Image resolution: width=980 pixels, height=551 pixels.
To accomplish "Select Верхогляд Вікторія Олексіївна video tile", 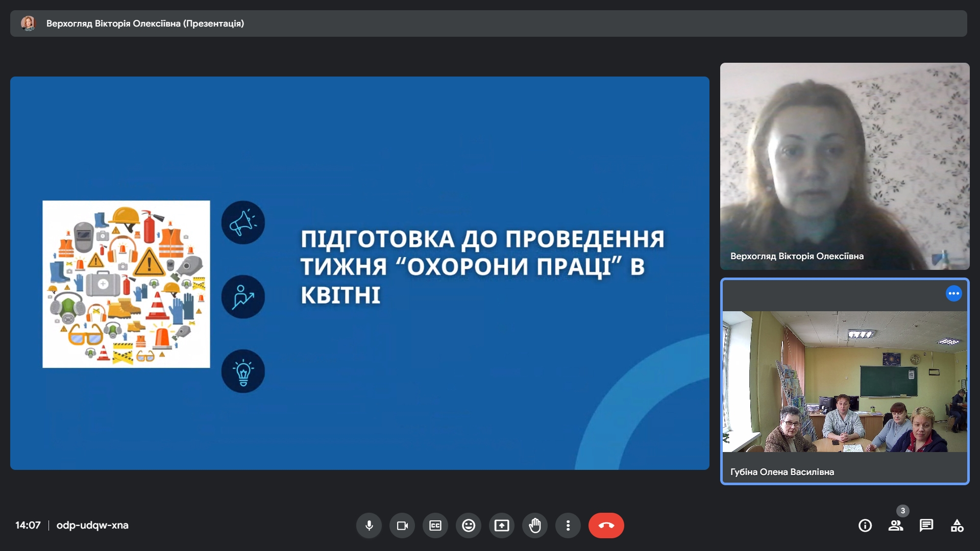I will [845, 166].
